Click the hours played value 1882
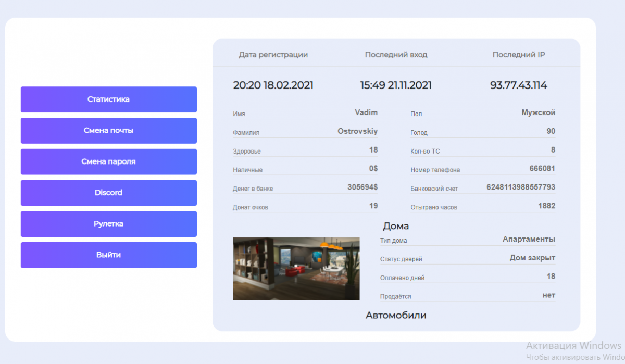 (546, 206)
